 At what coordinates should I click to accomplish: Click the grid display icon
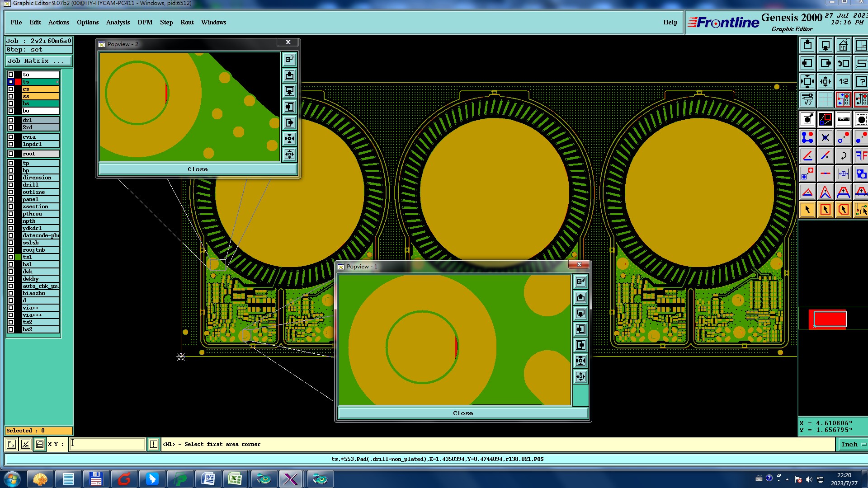pos(825,99)
